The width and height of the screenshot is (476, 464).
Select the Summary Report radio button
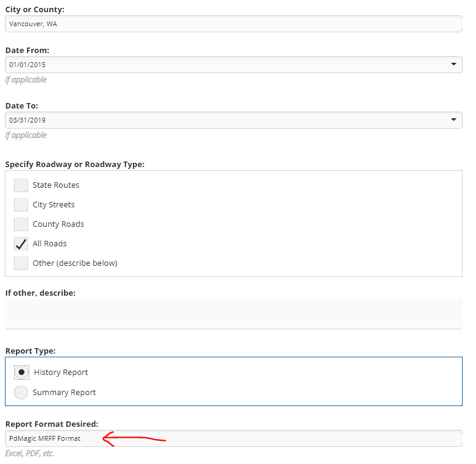21,392
